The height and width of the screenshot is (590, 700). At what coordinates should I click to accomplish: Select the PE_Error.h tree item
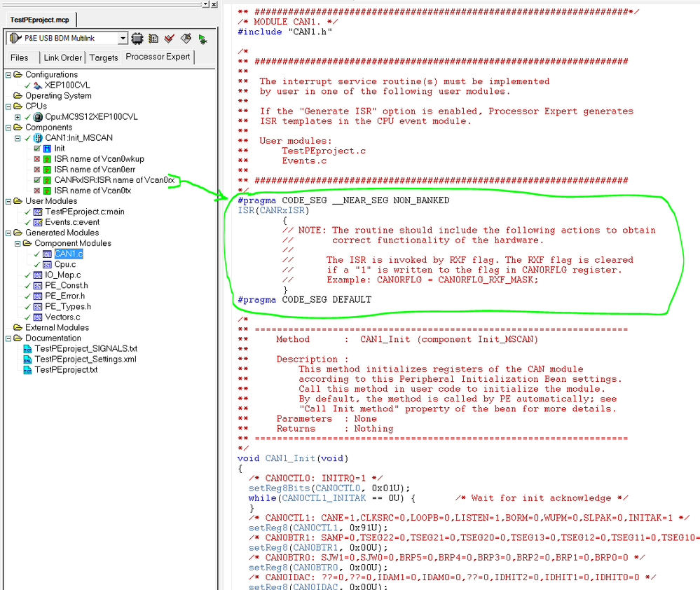[x=64, y=296]
